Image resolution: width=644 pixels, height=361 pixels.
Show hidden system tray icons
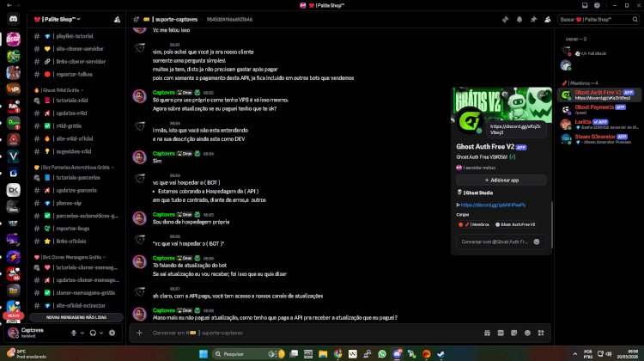click(575, 353)
